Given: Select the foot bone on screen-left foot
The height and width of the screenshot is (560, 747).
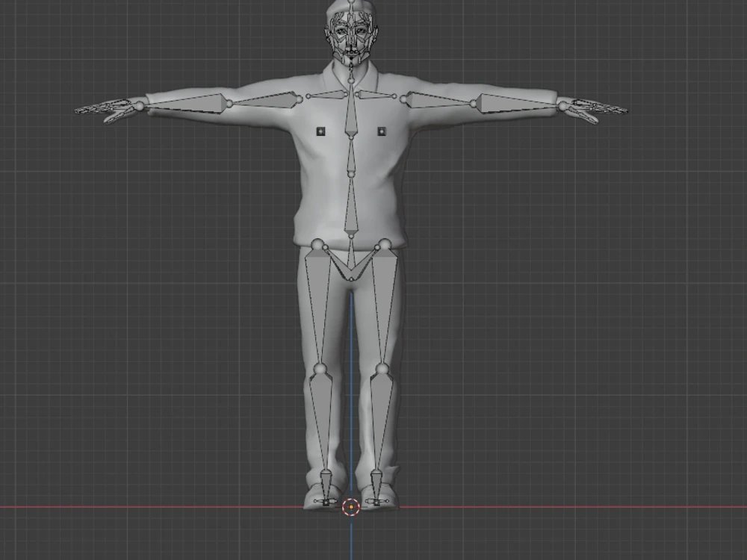Looking at the screenshot, I should [x=326, y=487].
